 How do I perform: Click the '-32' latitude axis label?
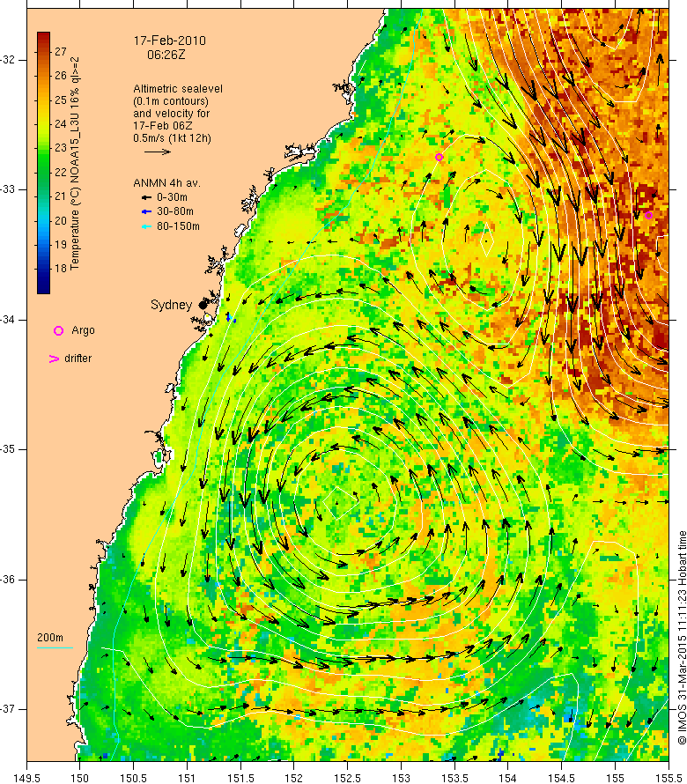pyautogui.click(x=8, y=60)
